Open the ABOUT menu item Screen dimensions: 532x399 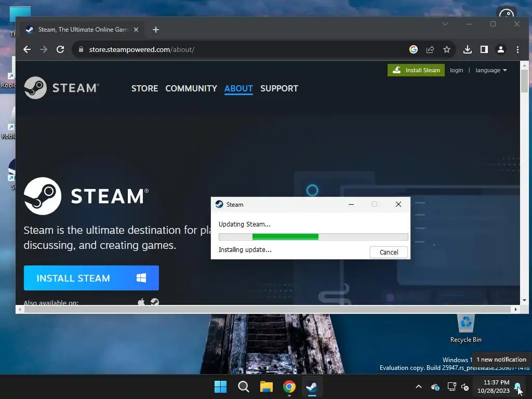coord(238,88)
